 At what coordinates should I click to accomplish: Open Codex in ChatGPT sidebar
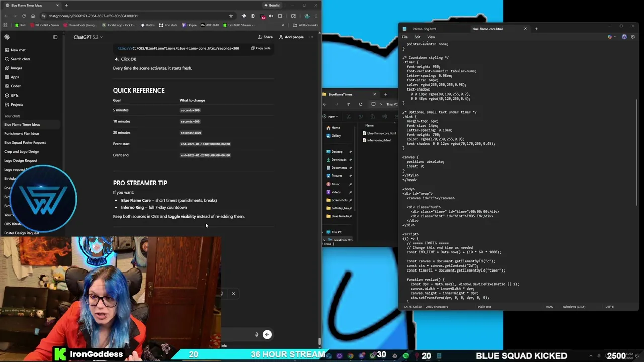tap(16, 86)
